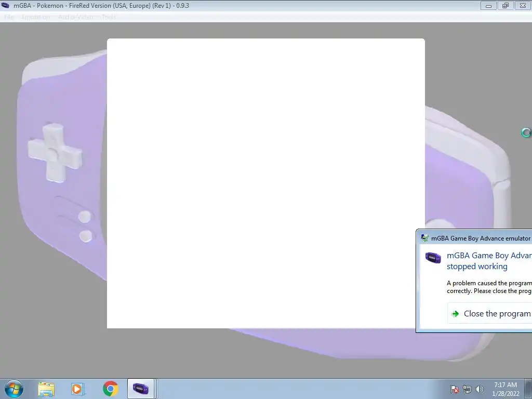Open Google Chrome from the taskbar

[110, 389]
